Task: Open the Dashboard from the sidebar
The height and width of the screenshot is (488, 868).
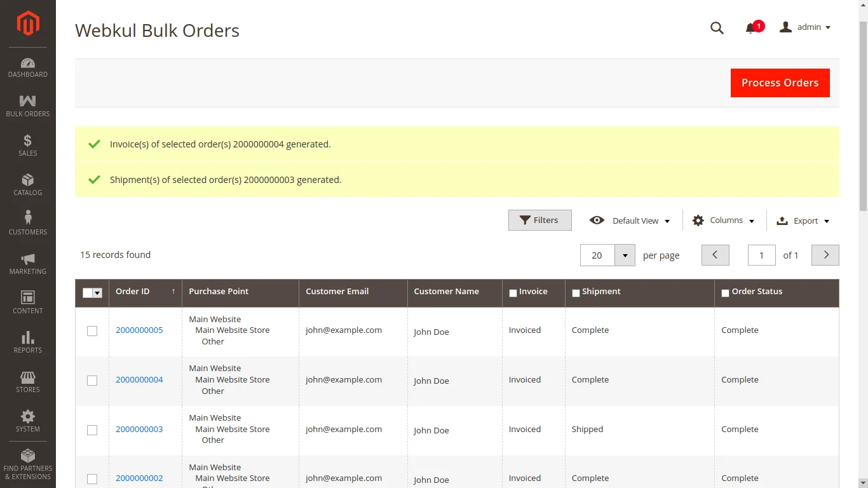Action: 27,67
